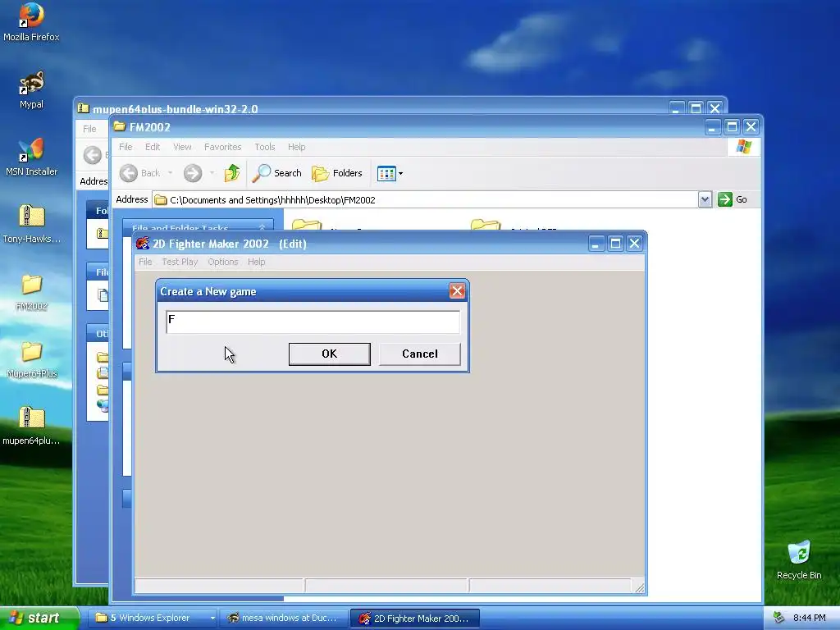The image size is (840, 630).
Task: Expand Forward history dropdown arrow in FM2002
Action: click(x=212, y=173)
